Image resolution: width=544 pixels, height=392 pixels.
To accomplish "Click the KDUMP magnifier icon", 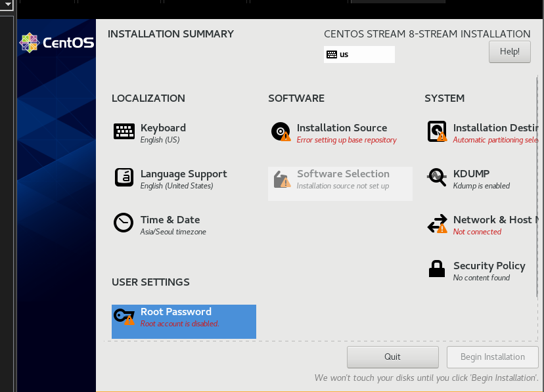I will (x=437, y=177).
